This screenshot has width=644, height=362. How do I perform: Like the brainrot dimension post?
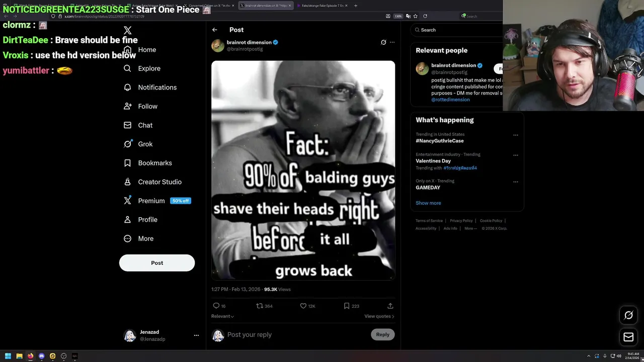pos(303,306)
